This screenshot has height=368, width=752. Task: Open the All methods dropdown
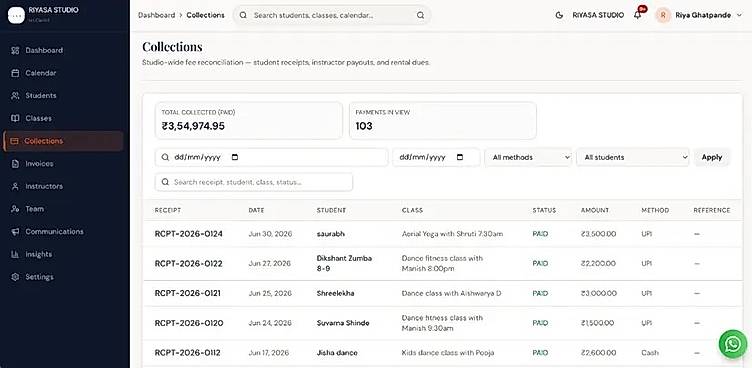528,157
